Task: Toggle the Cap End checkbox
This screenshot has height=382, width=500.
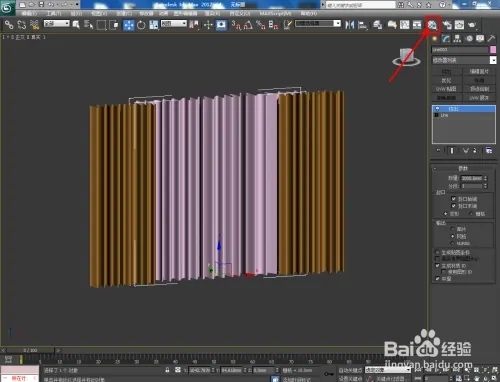Action: pyautogui.click(x=453, y=206)
